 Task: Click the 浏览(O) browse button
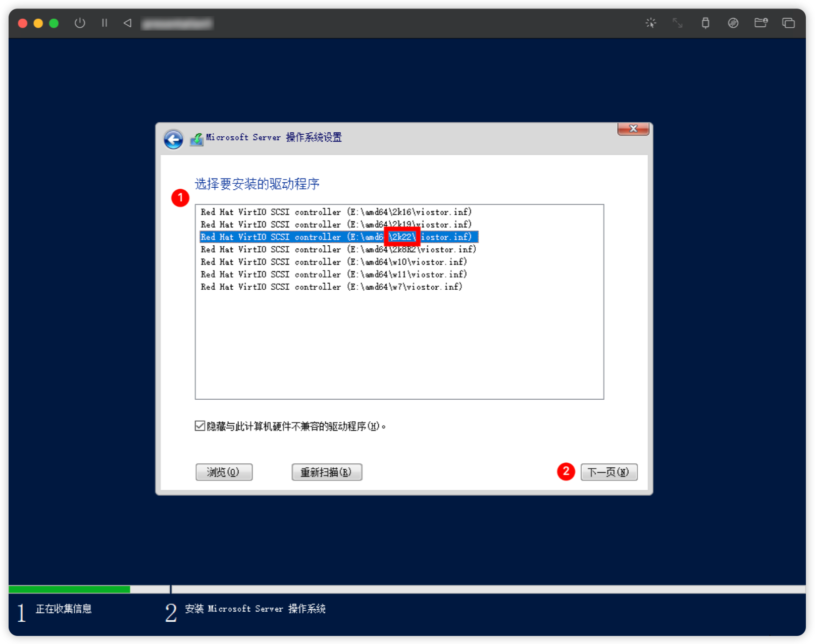tap(224, 472)
